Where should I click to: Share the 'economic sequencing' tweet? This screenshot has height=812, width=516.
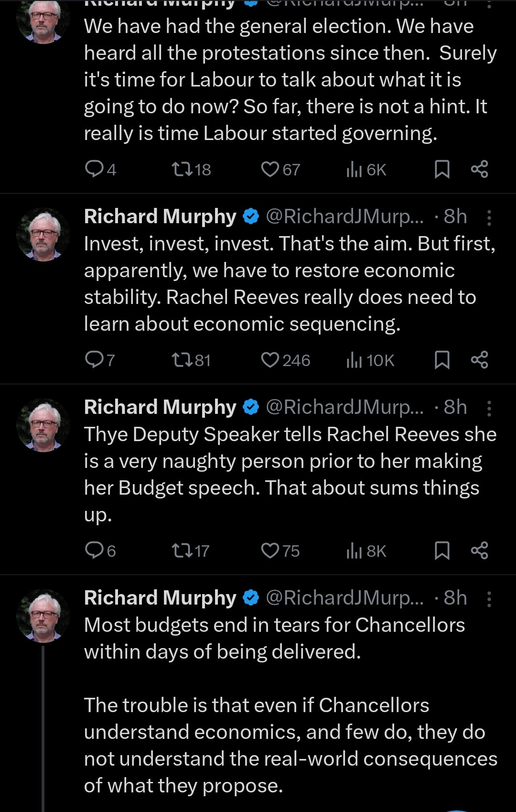click(x=479, y=360)
